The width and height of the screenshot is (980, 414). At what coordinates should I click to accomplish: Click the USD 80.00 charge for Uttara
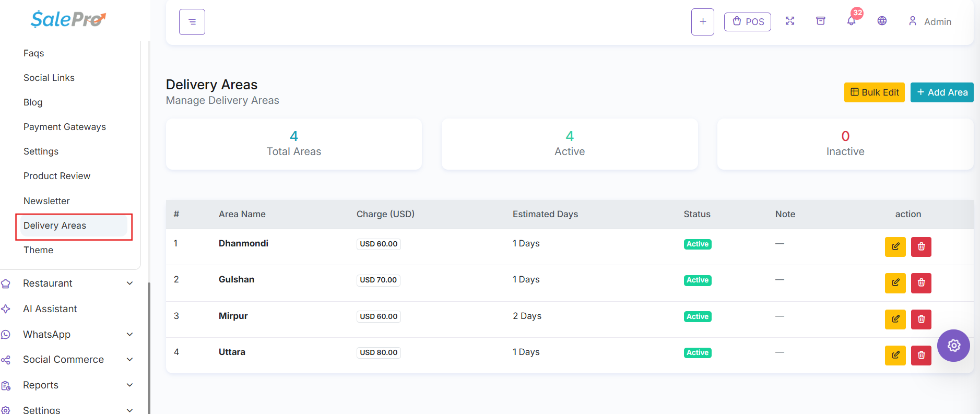click(x=379, y=352)
